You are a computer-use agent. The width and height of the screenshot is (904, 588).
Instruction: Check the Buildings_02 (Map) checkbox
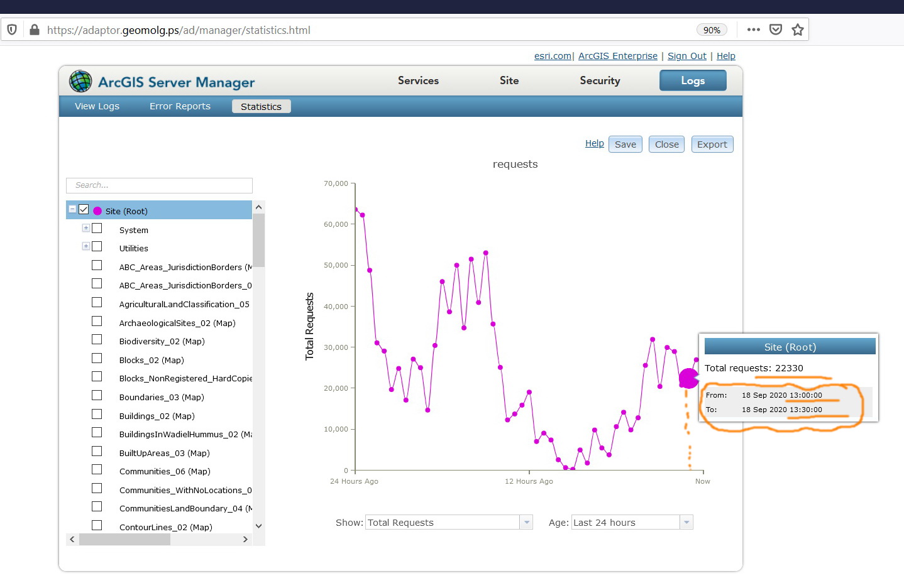(97, 414)
